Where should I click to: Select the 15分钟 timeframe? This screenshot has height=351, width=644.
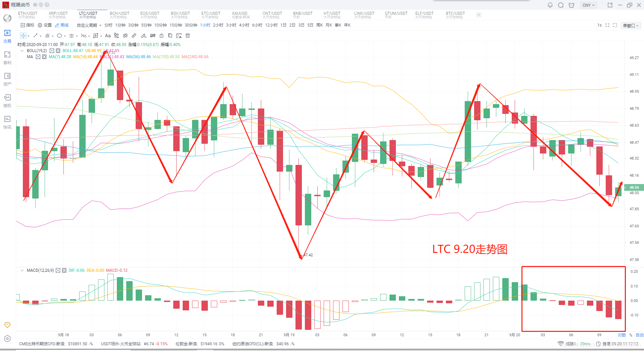point(176,25)
